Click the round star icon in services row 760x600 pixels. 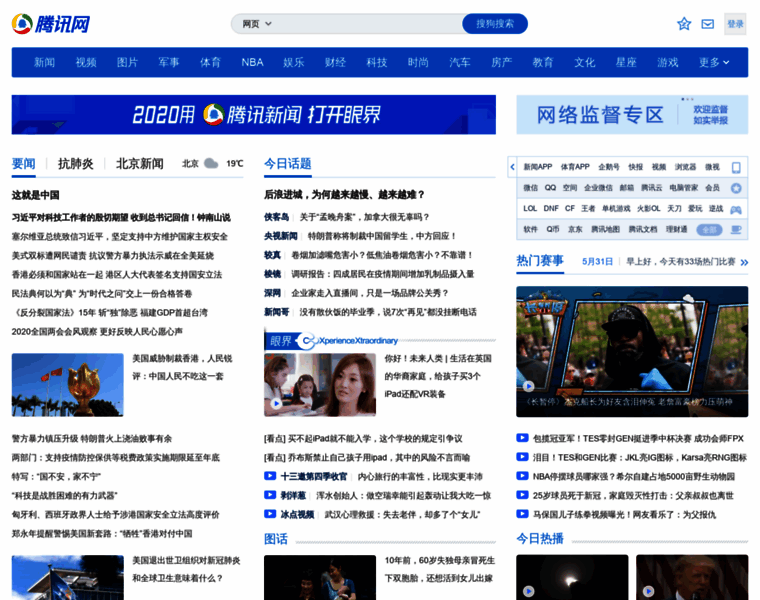pos(736,188)
